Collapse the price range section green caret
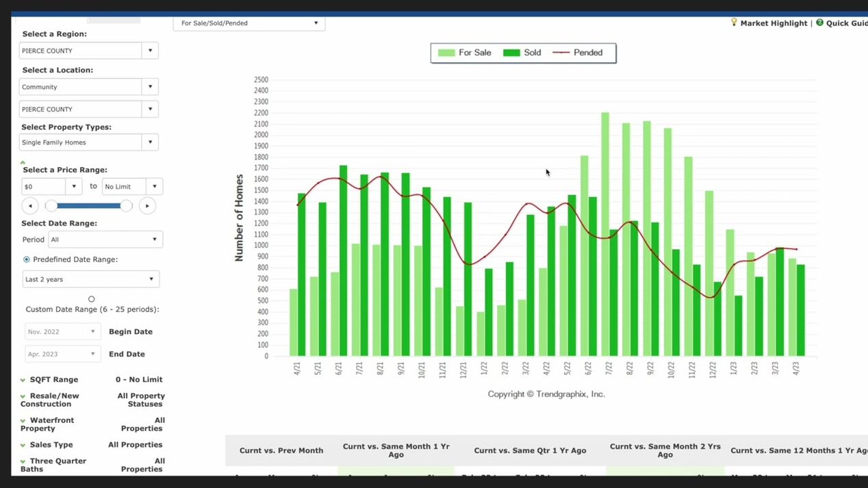This screenshot has width=868, height=488. (23, 162)
